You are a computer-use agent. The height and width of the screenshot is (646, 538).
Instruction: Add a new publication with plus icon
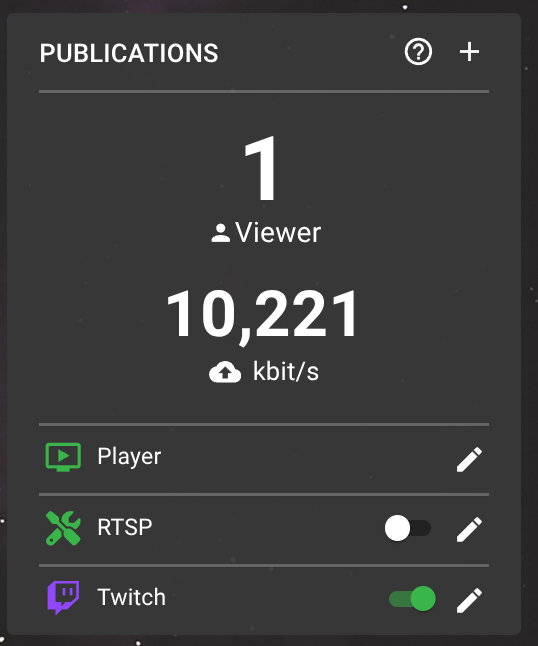tap(469, 52)
